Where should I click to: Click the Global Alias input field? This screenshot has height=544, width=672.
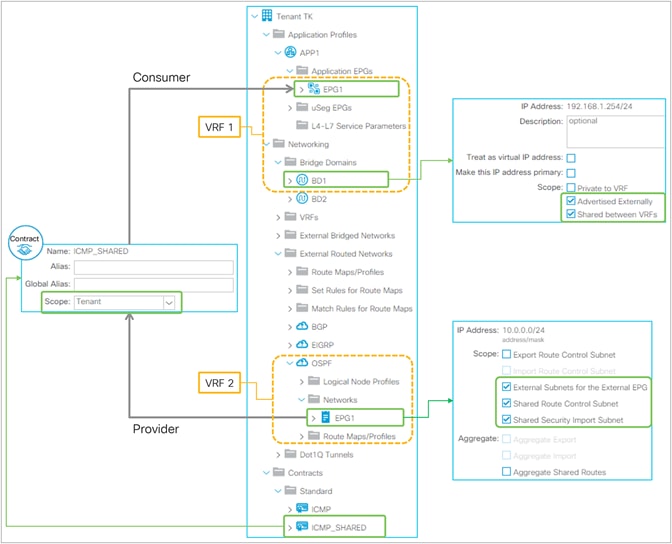[154, 285]
